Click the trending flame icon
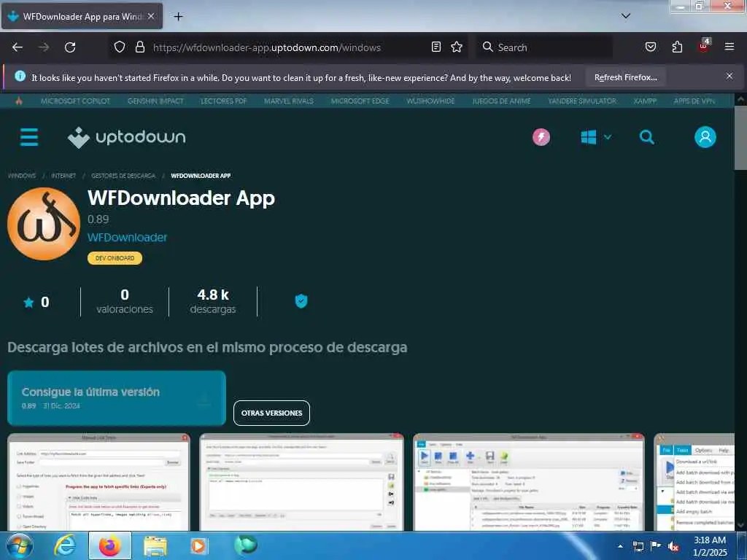This screenshot has height=560, width=747. point(19,101)
